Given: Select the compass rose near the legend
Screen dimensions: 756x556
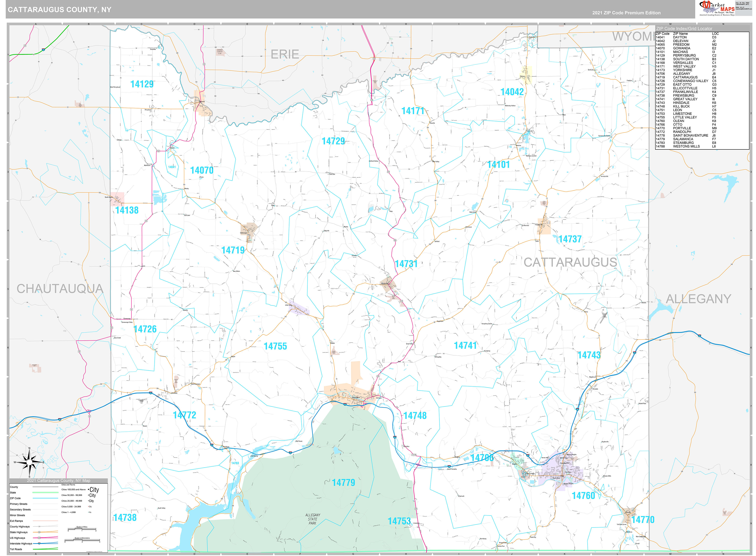Looking at the screenshot, I should coord(30,463).
